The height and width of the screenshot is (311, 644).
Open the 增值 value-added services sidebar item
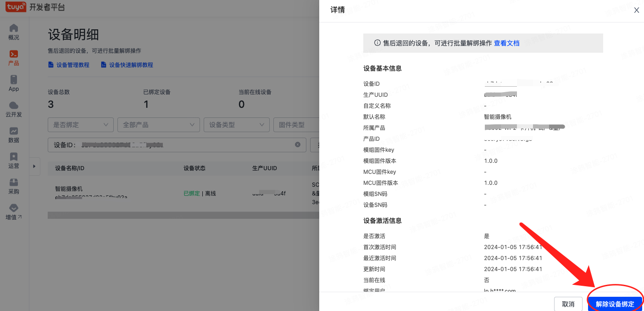tap(14, 212)
